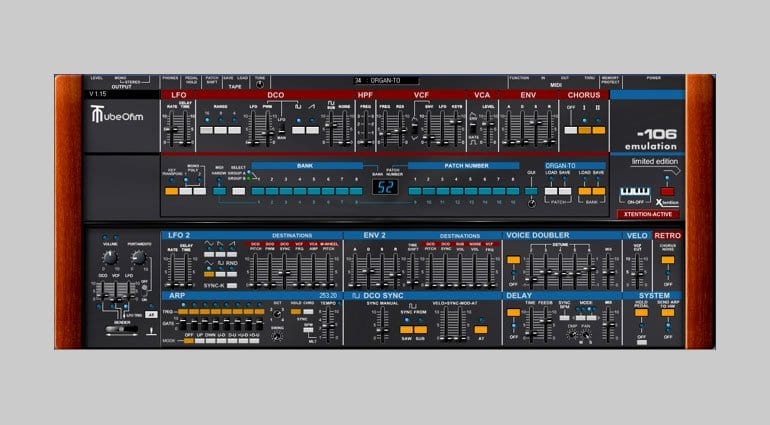
Task: Toggle the DCO Sync AT button
Action: (x=481, y=330)
